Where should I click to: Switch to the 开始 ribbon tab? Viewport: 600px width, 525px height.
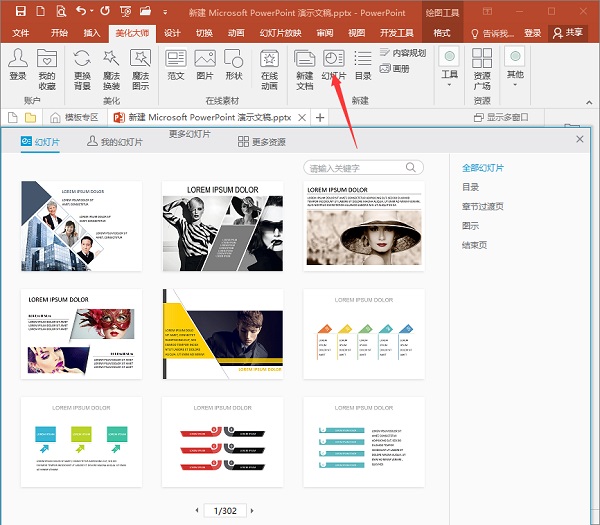pyautogui.click(x=59, y=33)
